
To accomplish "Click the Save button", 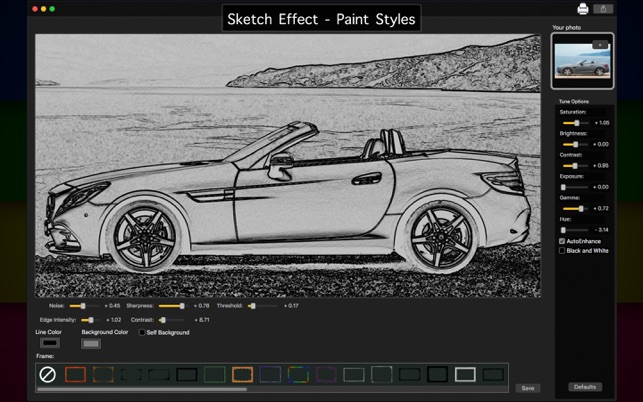I will click(x=527, y=388).
